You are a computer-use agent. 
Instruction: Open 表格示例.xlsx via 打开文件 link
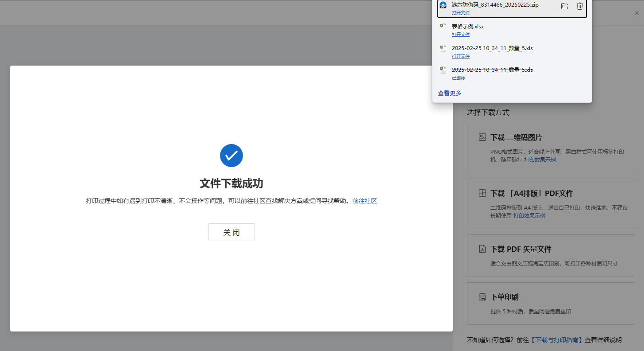coord(461,35)
